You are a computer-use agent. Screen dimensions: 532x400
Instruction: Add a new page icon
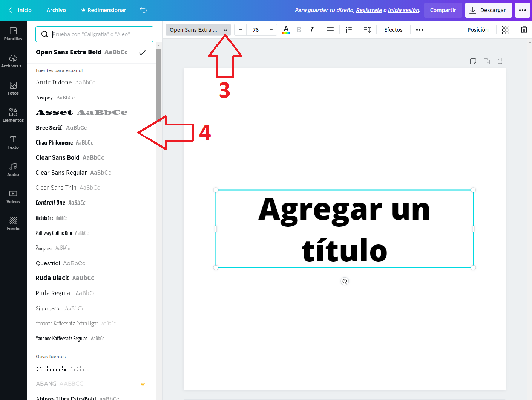[x=500, y=61]
